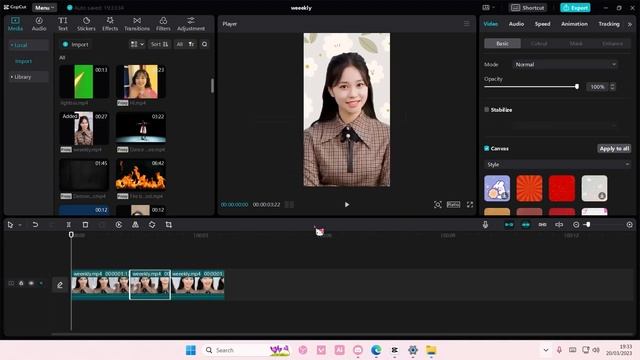This screenshot has width=640, height=360.
Task: Switch to the Speed tab
Action: coord(542,24)
